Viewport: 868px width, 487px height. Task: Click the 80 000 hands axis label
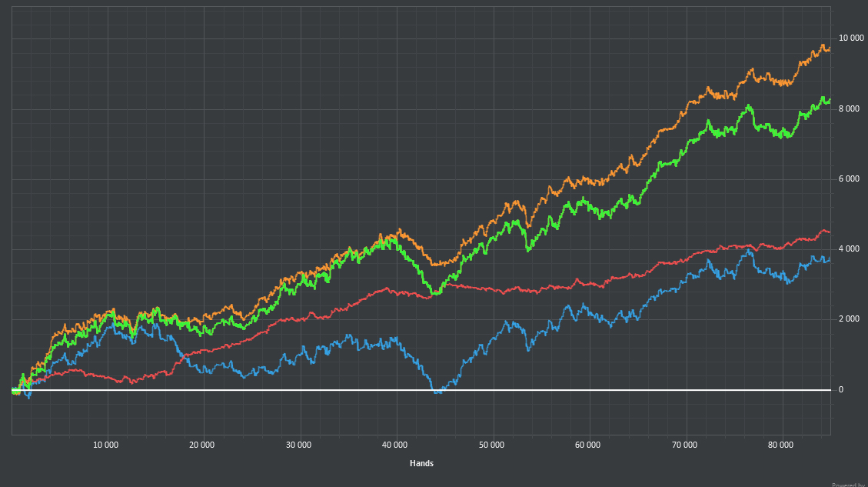point(780,445)
